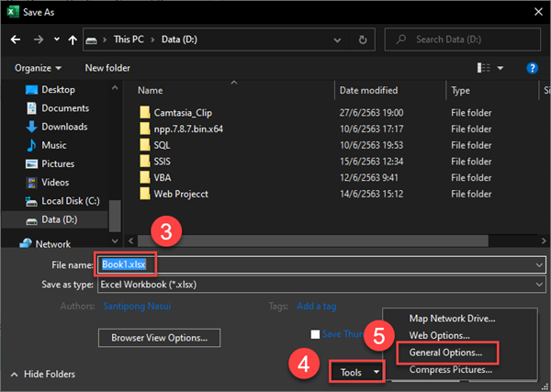Refresh the Data (D:) location
The image size is (551, 392).
tap(363, 40)
